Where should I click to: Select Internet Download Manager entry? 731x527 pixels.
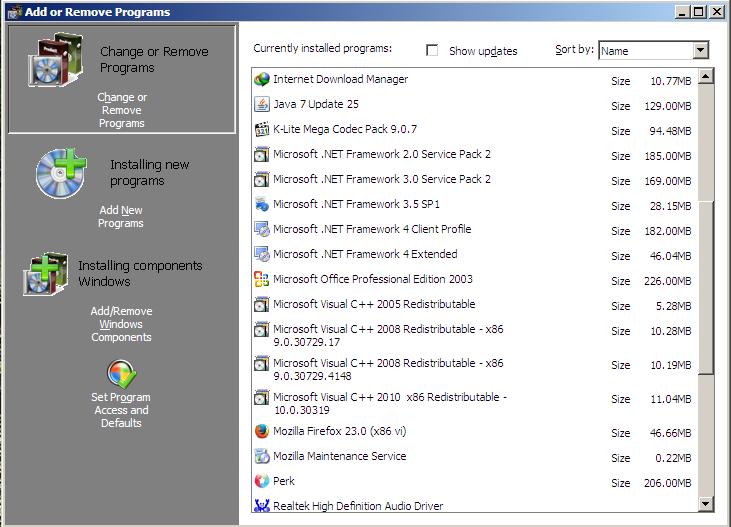[475, 80]
